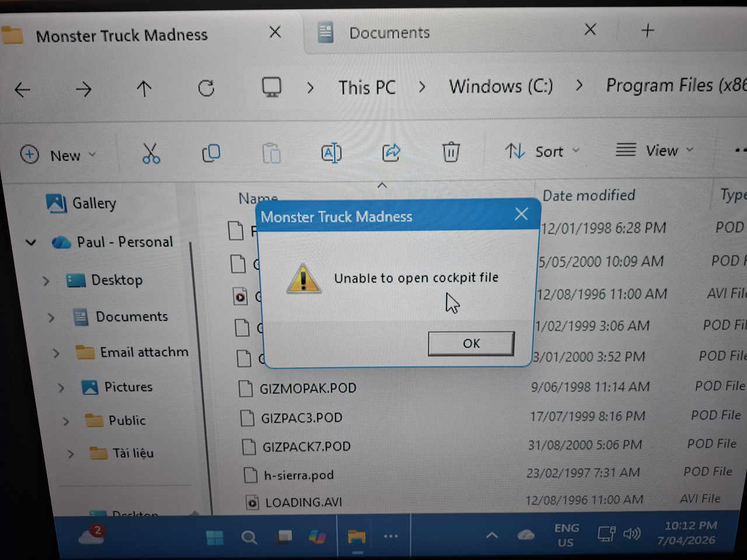Expand the chevron after This PC
The height and width of the screenshot is (560, 747).
422,87
